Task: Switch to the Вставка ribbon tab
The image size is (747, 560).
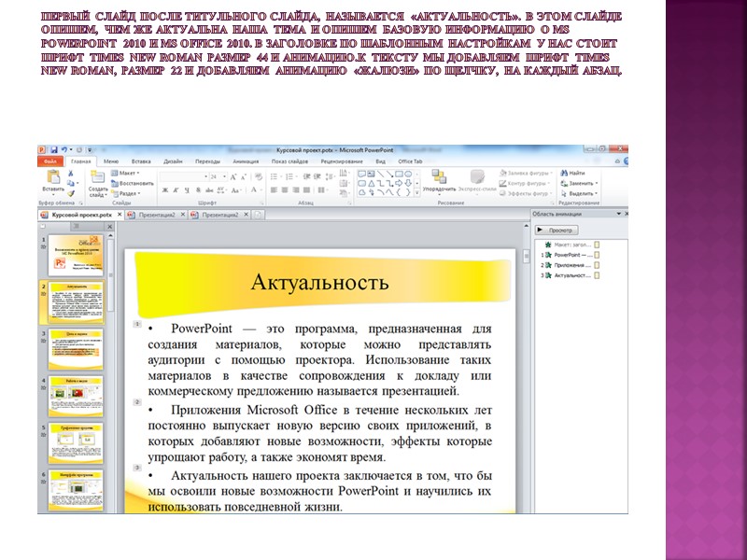Action: tap(141, 161)
